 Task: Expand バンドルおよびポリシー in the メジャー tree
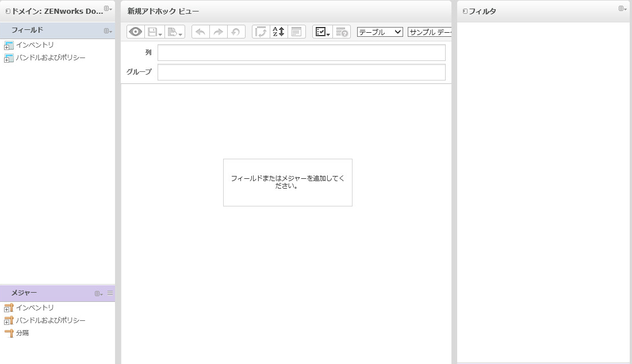(6, 323)
